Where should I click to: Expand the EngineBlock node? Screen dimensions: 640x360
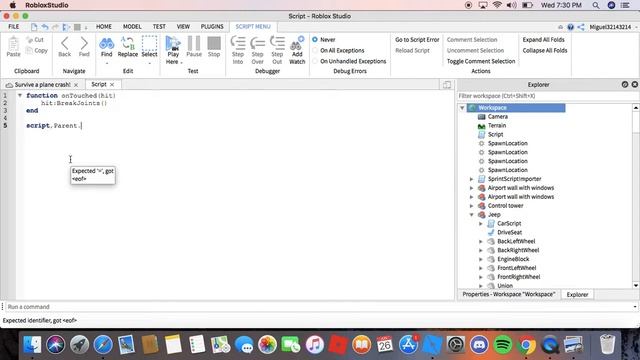481,259
